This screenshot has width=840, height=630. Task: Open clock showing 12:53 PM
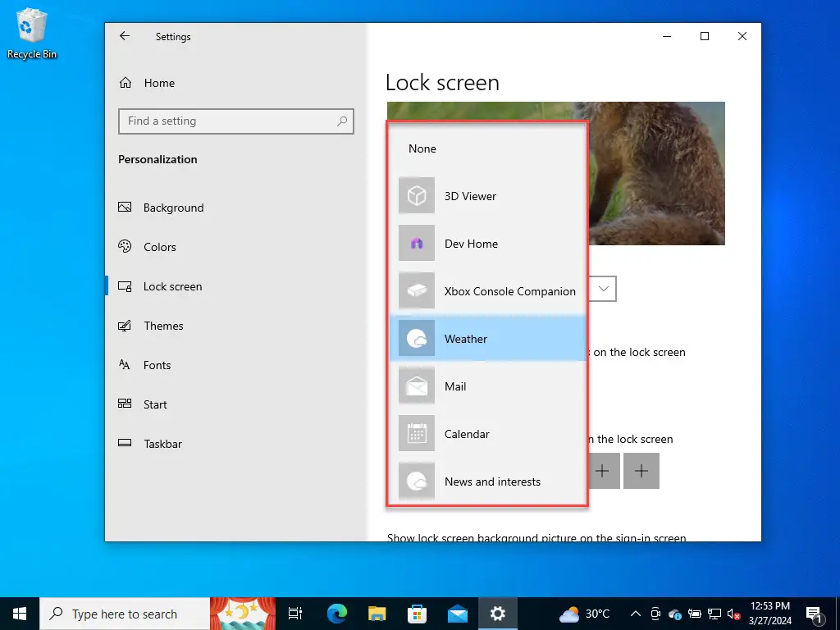click(x=770, y=614)
